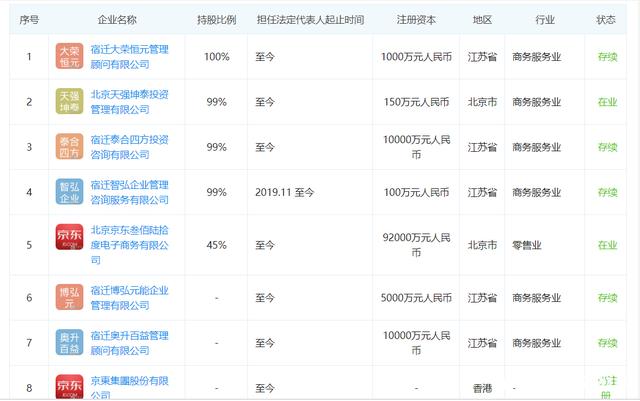Open 宿迁智弘企业管理咨询服务有限公司 link

point(129,192)
